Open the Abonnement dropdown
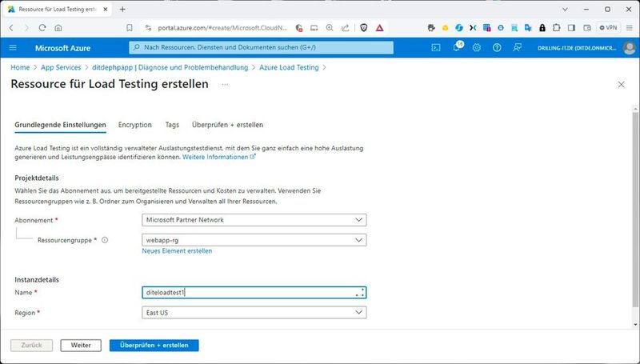Viewport: 640px width, 364px height. pos(254,220)
